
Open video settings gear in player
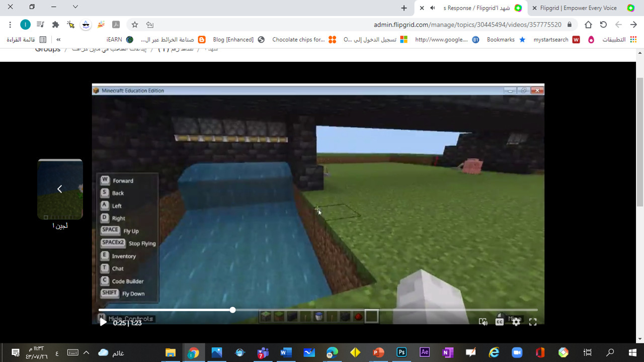click(516, 322)
